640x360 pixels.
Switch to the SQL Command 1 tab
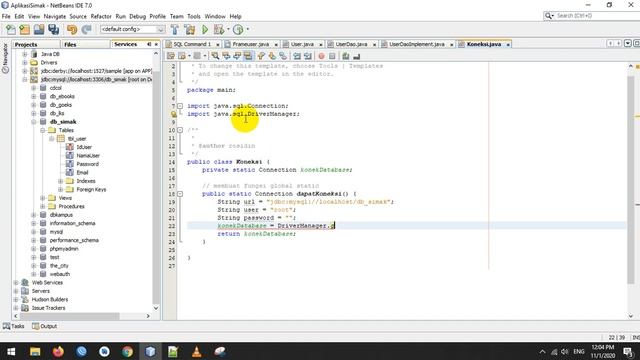pyautogui.click(x=192, y=44)
